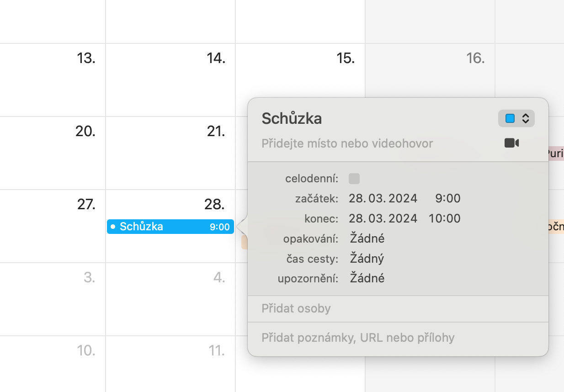564x392 pixels.
Task: Click Přidejte místo nebo videohovor field
Action: [347, 143]
